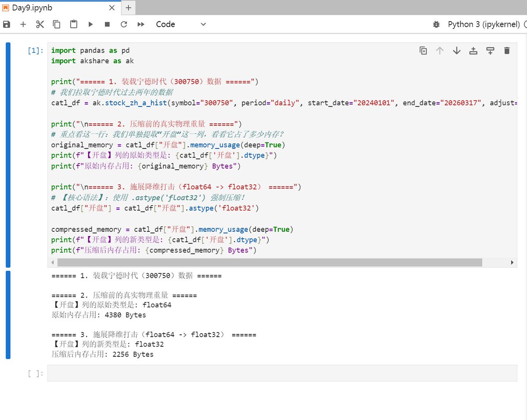Interrupt the kernel with the stop icon
Viewport: 527px width, 420px height.
coord(107,25)
